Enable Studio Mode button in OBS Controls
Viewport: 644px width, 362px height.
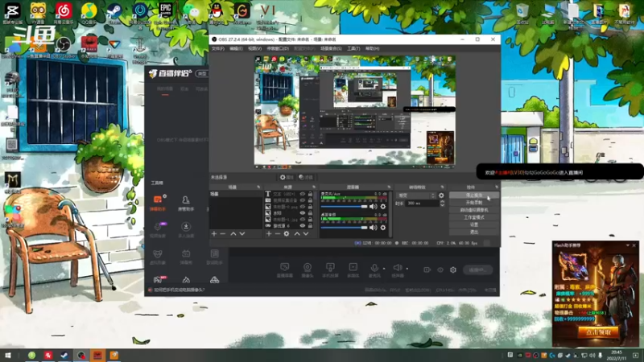pyautogui.click(x=474, y=217)
